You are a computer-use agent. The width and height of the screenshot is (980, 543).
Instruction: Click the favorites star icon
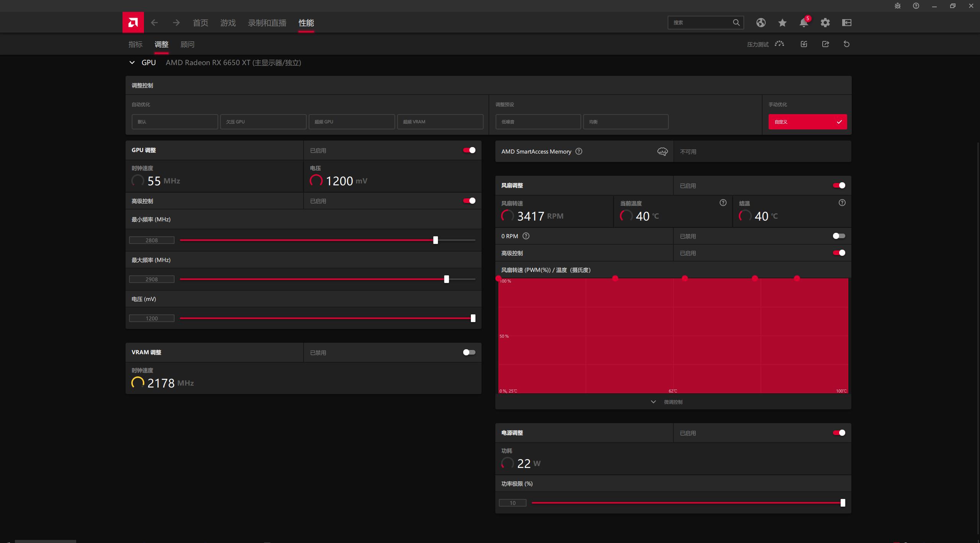782,23
